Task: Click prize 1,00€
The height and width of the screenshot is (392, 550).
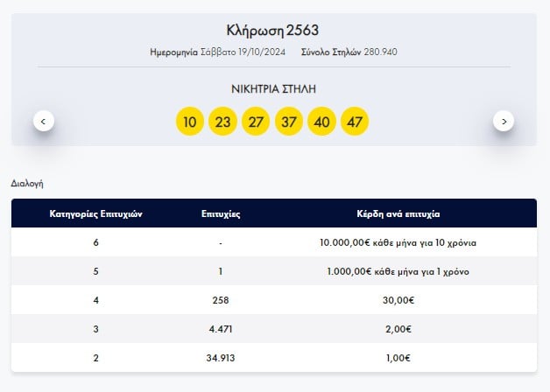Action: coord(398,358)
